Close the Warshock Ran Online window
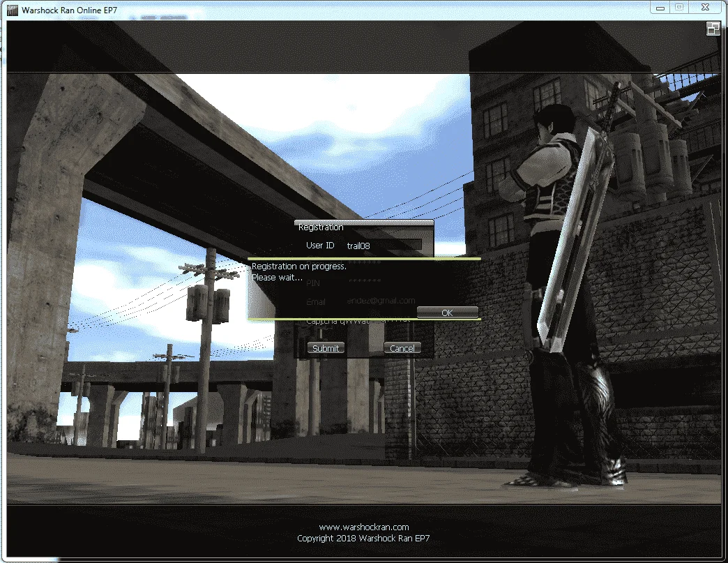 tap(705, 8)
